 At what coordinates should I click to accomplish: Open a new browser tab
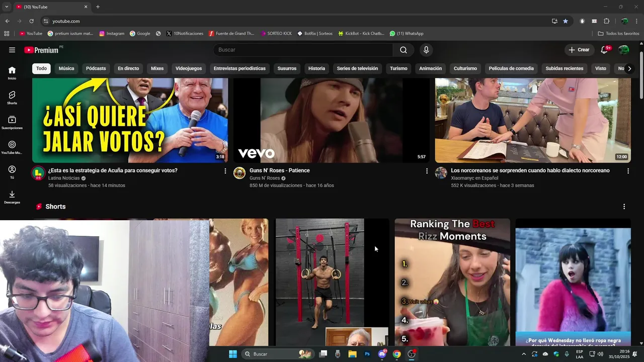click(x=98, y=7)
